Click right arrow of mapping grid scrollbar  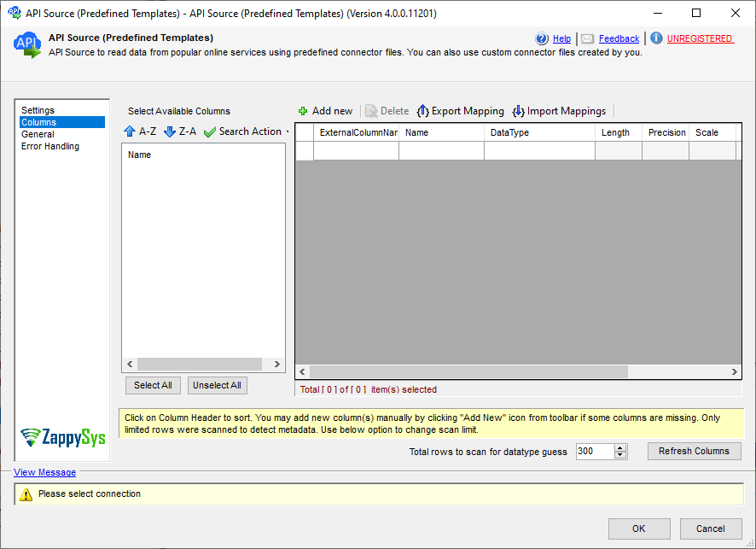click(734, 372)
